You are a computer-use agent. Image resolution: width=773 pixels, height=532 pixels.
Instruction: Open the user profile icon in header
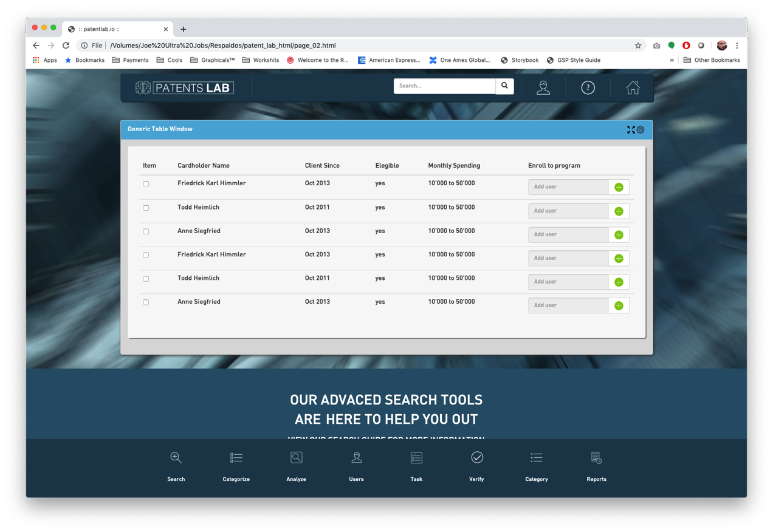click(x=543, y=87)
